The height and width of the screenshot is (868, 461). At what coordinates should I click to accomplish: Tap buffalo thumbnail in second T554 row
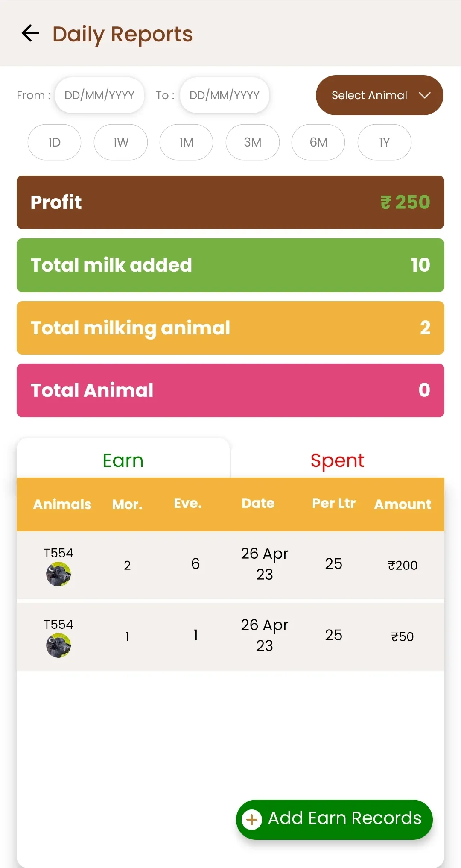click(x=58, y=645)
